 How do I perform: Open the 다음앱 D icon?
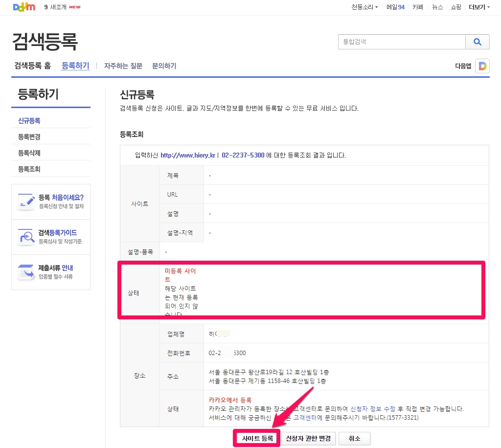(482, 66)
